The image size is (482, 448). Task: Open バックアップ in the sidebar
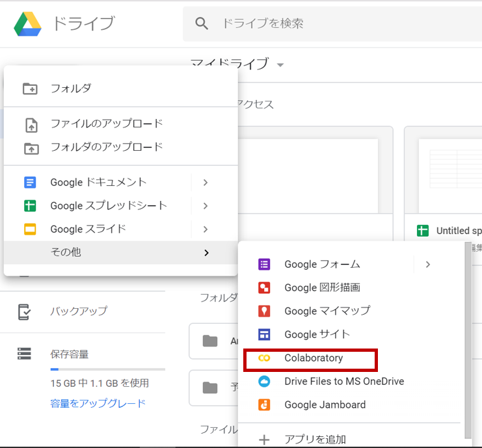coord(79,311)
